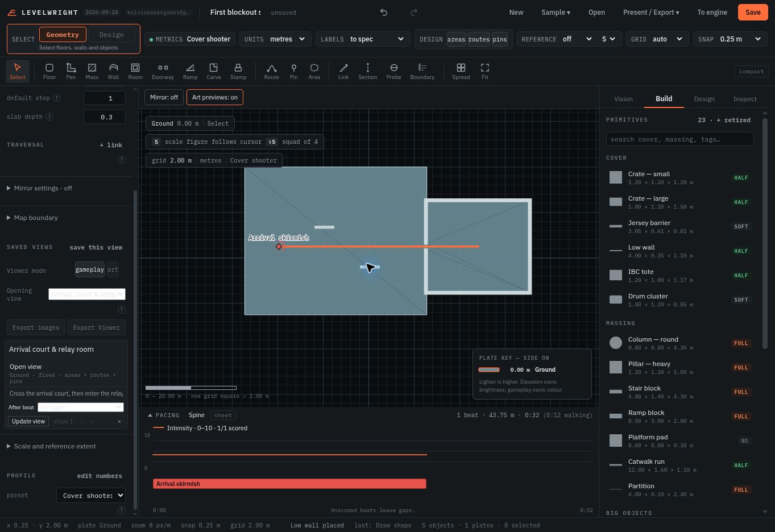Toggle Art previews on

coord(215,97)
